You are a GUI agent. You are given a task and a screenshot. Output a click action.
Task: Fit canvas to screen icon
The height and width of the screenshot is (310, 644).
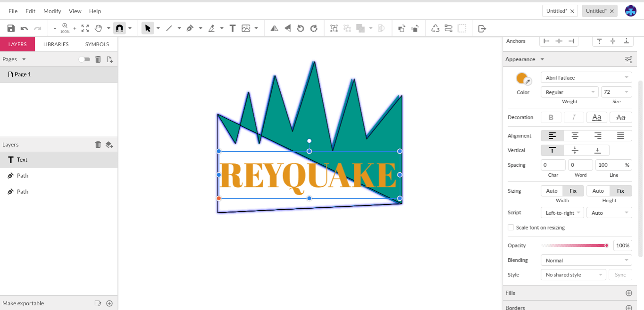(x=85, y=28)
